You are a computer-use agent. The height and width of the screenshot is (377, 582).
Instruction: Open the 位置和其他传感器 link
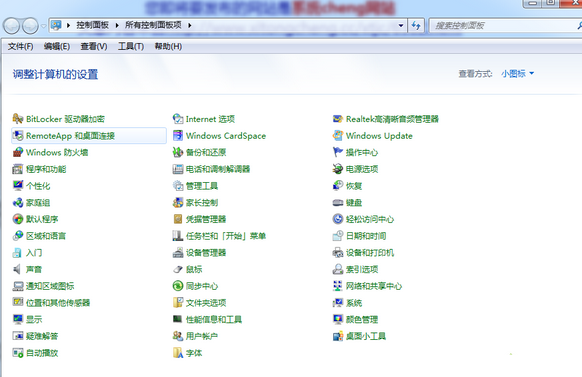click(x=58, y=303)
